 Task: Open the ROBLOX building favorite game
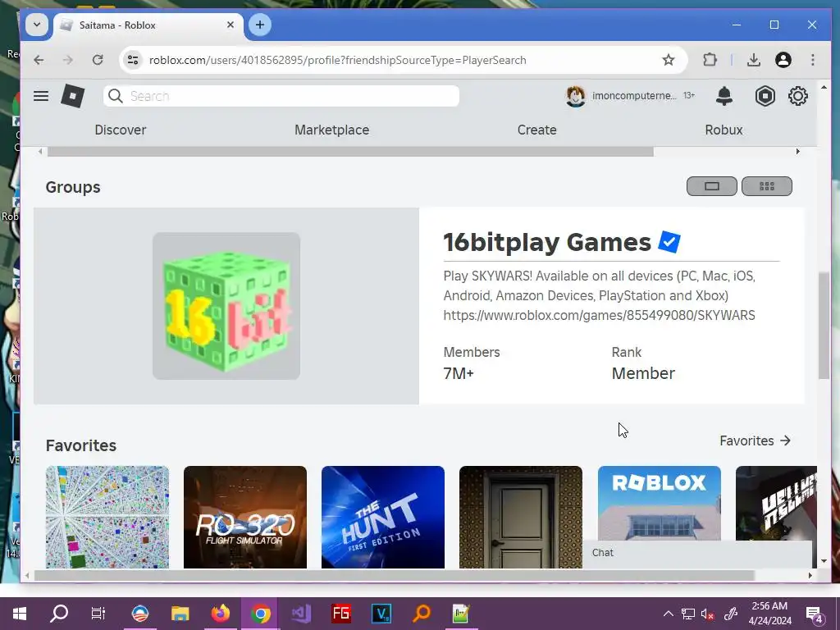(x=659, y=504)
